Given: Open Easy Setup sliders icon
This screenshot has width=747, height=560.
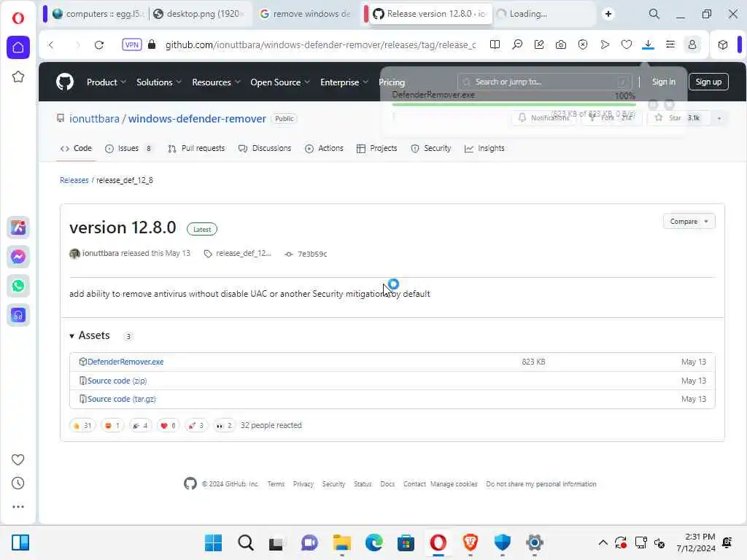Looking at the screenshot, I should [x=670, y=44].
